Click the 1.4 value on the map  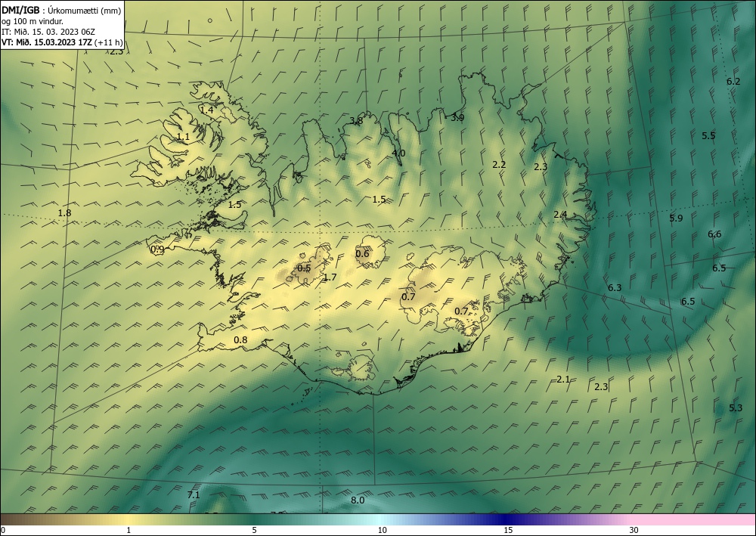207,110
